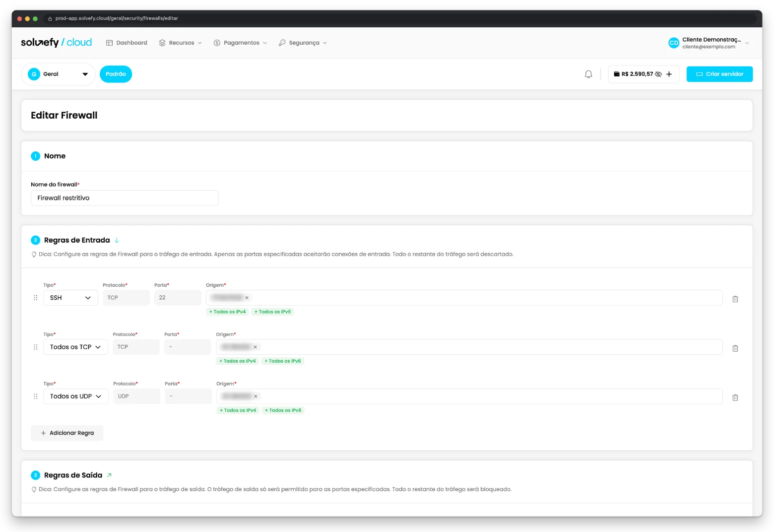Click the Porta field showing 22
This screenshot has width=774, height=532.
(x=178, y=298)
